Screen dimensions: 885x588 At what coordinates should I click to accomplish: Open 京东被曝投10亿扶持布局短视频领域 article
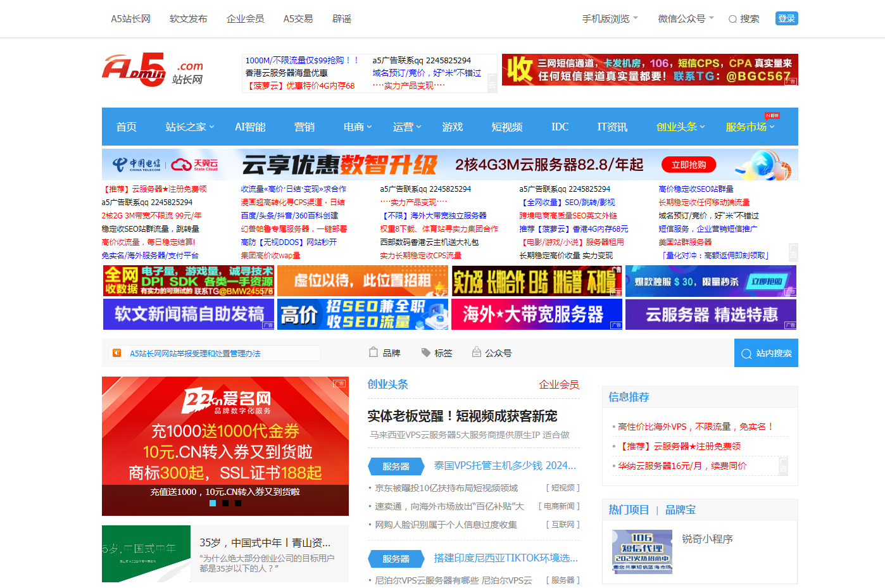(446, 488)
